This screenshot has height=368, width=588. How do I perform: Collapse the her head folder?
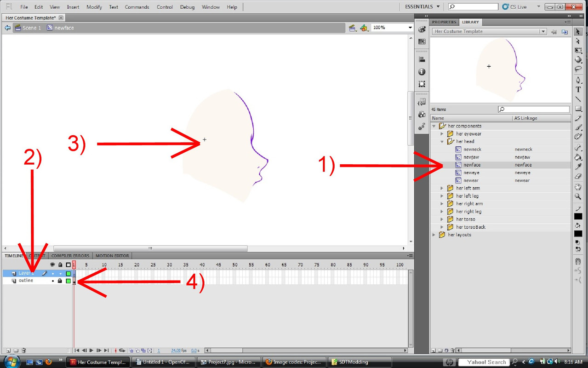pos(442,141)
